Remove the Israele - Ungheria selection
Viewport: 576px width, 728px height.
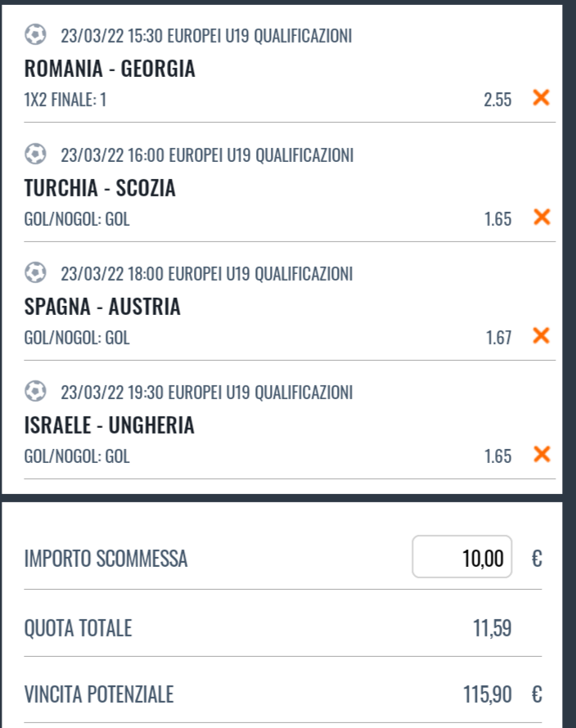coord(541,454)
